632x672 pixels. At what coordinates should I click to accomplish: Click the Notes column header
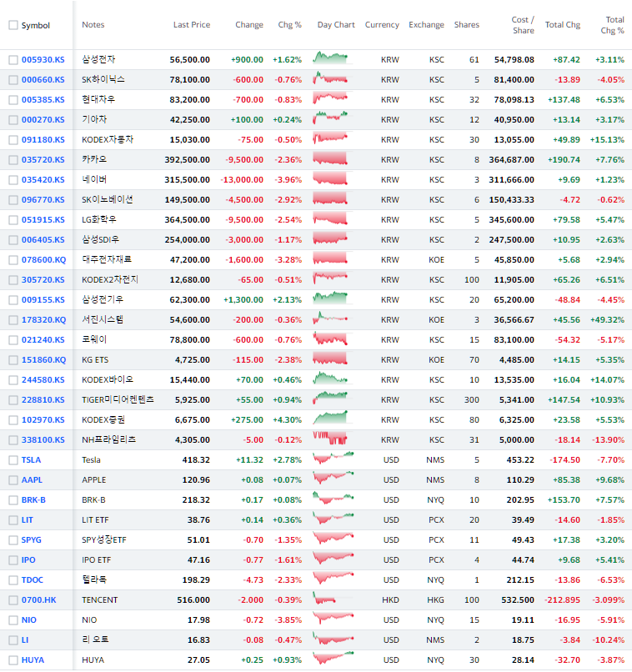point(93,25)
